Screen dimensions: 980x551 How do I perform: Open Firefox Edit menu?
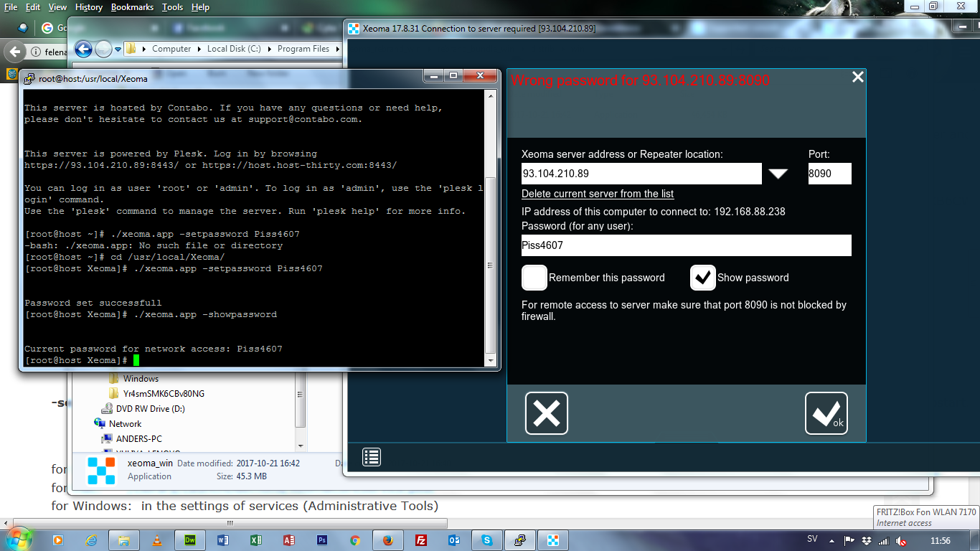[33, 7]
